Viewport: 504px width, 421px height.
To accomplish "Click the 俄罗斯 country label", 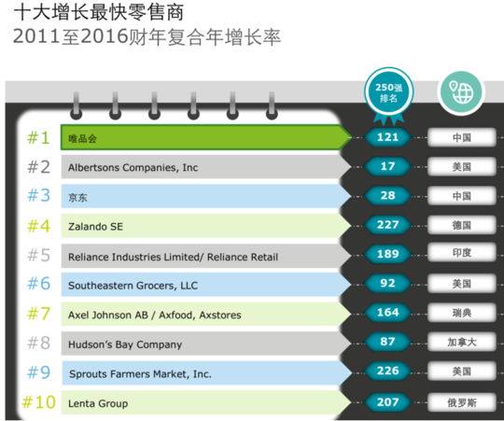I will [462, 402].
